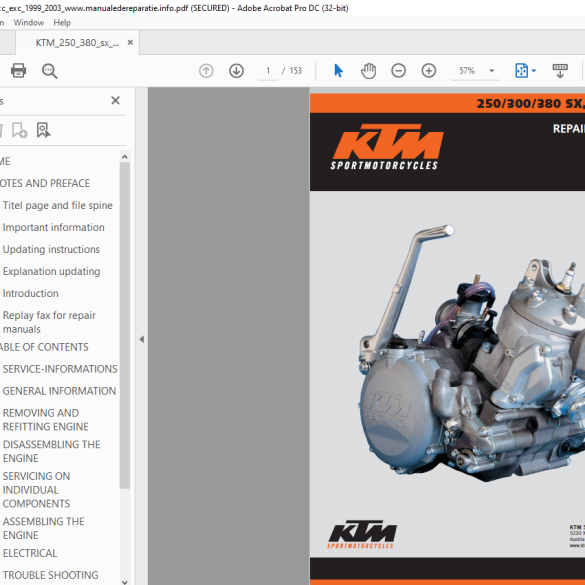Open 'Introduction' bookmark
The height and width of the screenshot is (585, 585).
31,294
